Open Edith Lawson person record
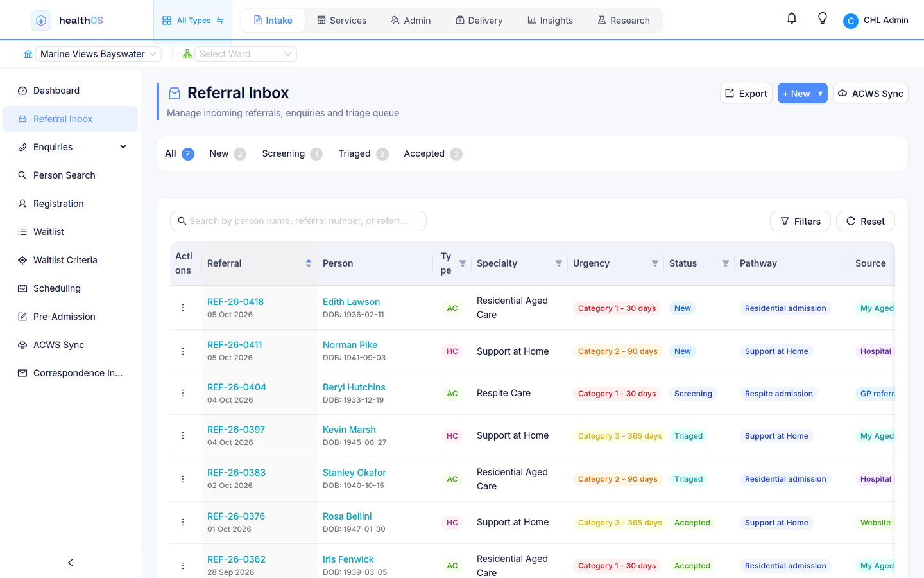924x578 pixels. pos(351,302)
